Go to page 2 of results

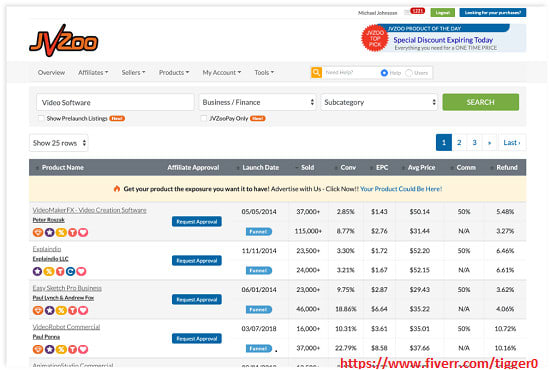pyautogui.click(x=459, y=143)
